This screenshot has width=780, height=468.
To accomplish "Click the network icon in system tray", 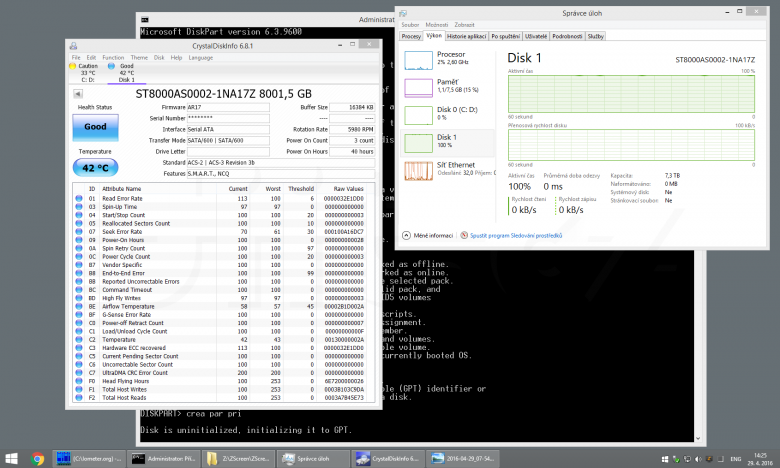I will pyautogui.click(x=687, y=459).
